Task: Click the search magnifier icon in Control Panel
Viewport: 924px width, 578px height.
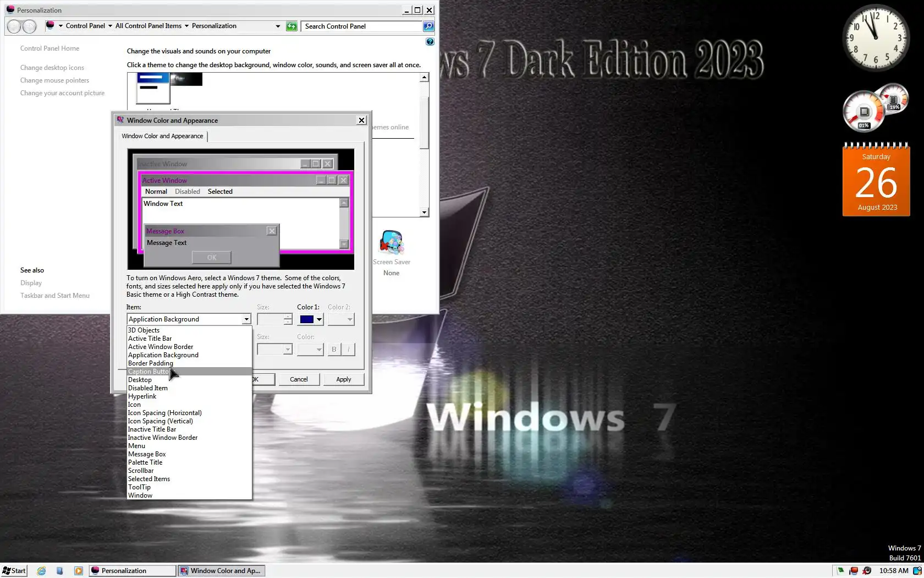Action: click(428, 26)
